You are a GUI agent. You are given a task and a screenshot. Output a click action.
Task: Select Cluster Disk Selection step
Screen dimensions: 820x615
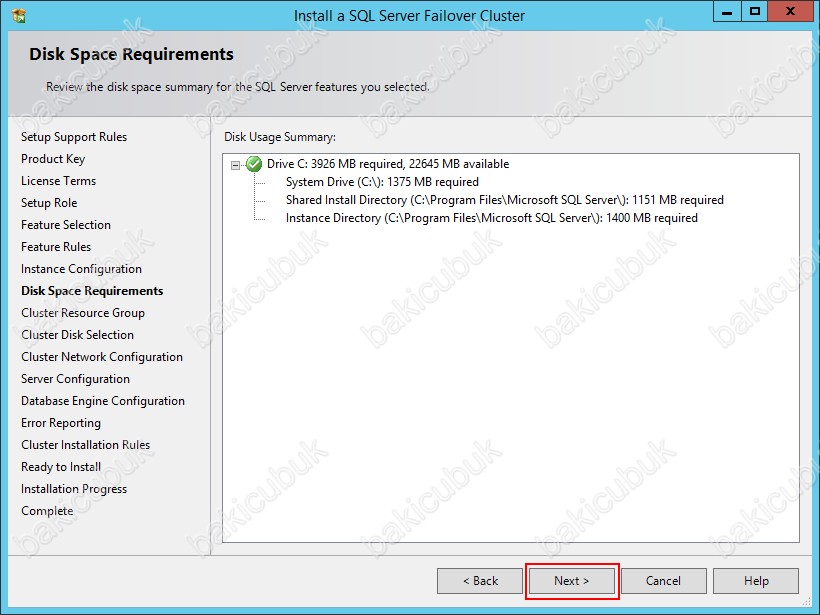click(x=77, y=335)
